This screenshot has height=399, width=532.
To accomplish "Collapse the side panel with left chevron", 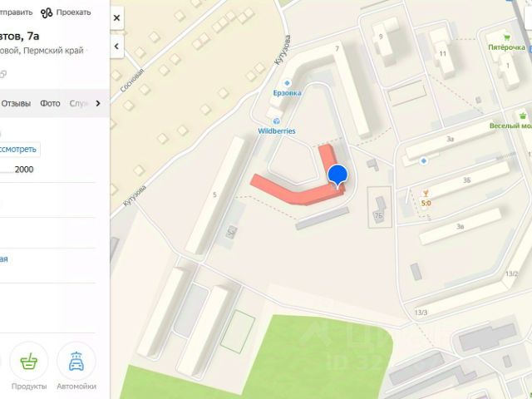I will pos(116,47).
